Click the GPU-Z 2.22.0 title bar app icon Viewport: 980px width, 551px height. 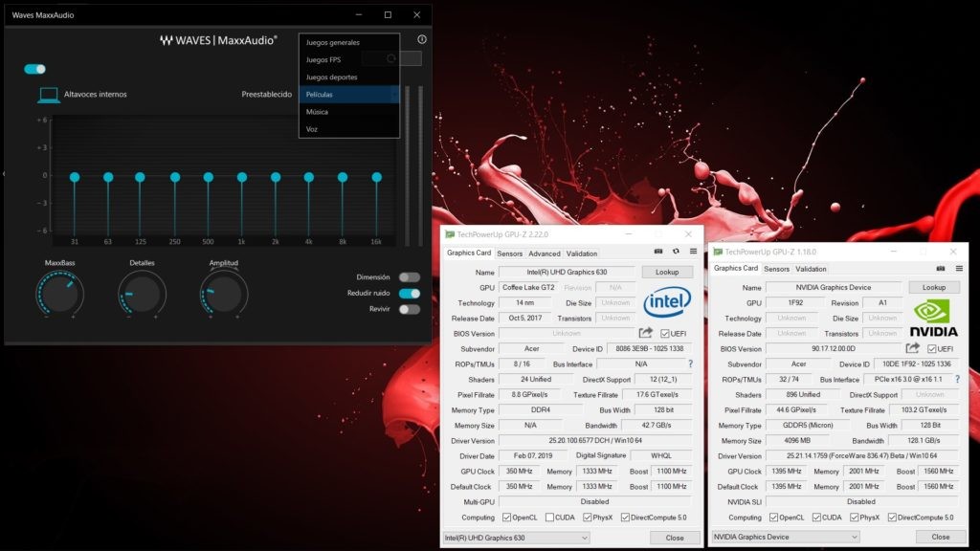point(450,234)
